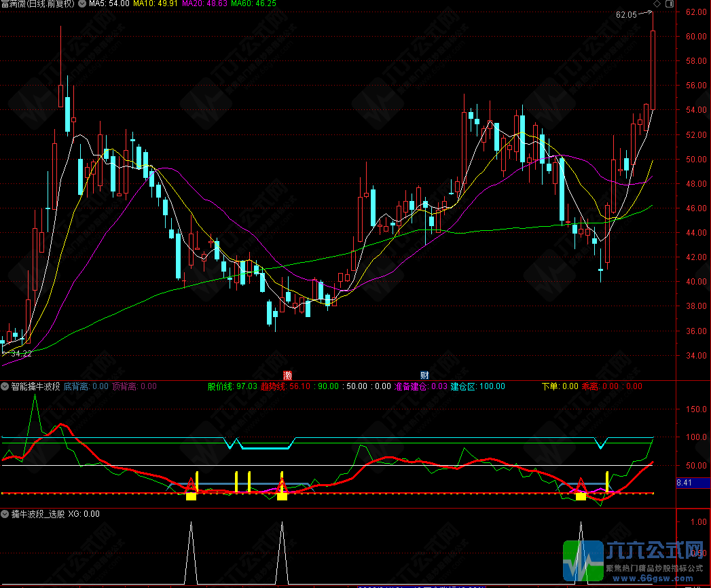Click the 60.00 price axis label
The height and width of the screenshot is (588, 711).
pyautogui.click(x=696, y=37)
